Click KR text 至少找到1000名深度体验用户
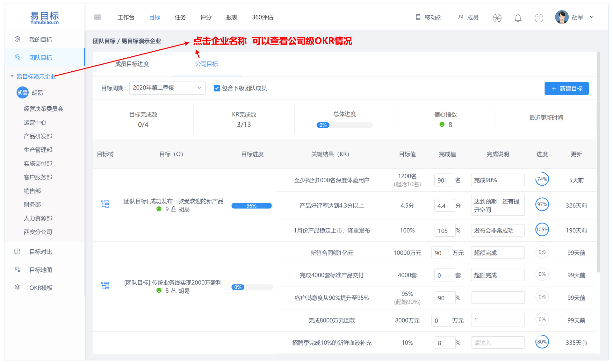This screenshot has width=613, height=364. coord(332,180)
